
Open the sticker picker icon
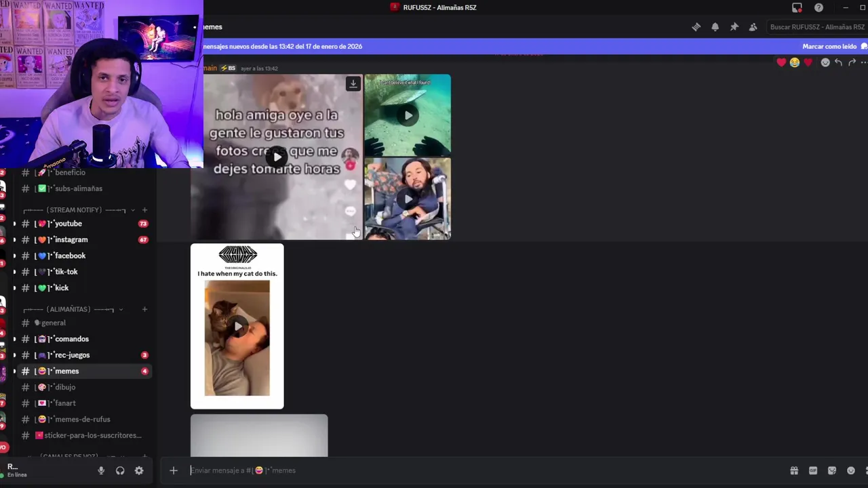[x=832, y=470]
